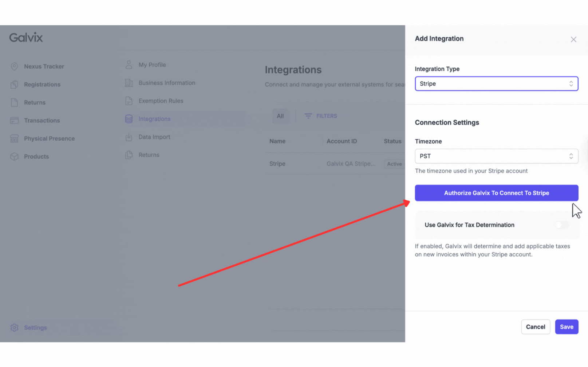Open the Integration Type Stripe dropdown
This screenshot has width=588, height=367.
[497, 83]
